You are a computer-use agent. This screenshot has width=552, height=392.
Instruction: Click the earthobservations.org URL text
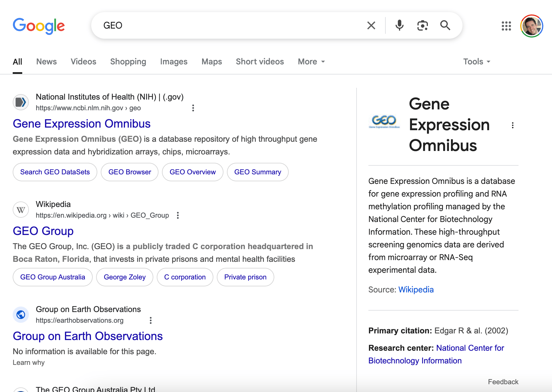click(x=80, y=320)
